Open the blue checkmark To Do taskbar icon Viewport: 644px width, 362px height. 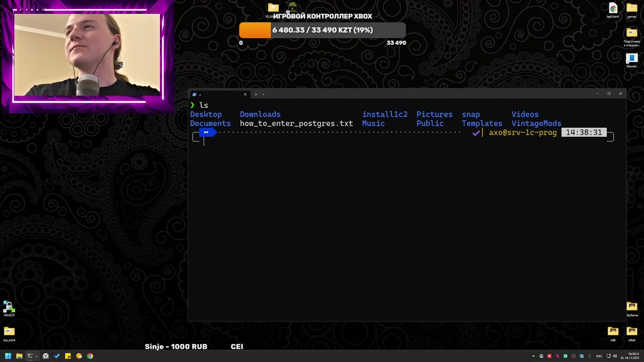(57, 356)
